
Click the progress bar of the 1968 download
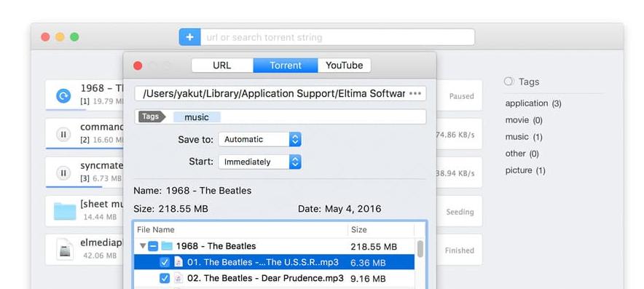pos(66,110)
